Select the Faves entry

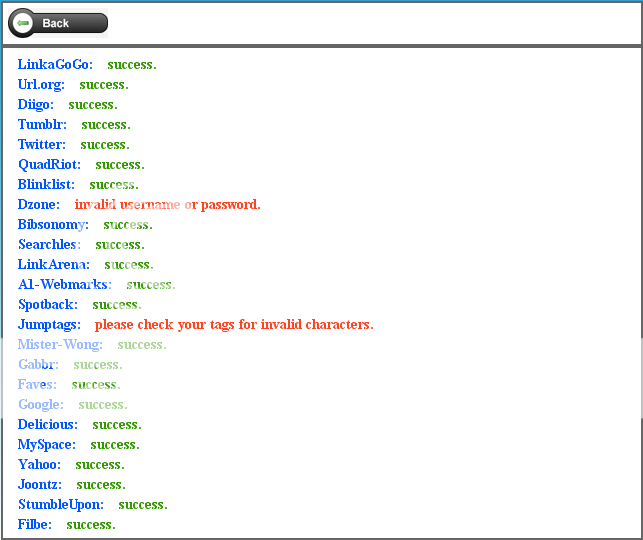coord(37,385)
